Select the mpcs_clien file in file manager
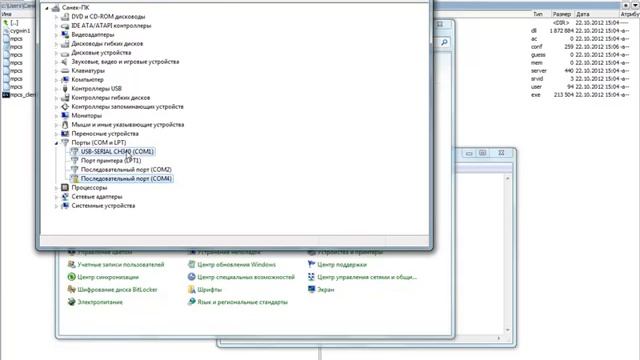 coord(23,95)
